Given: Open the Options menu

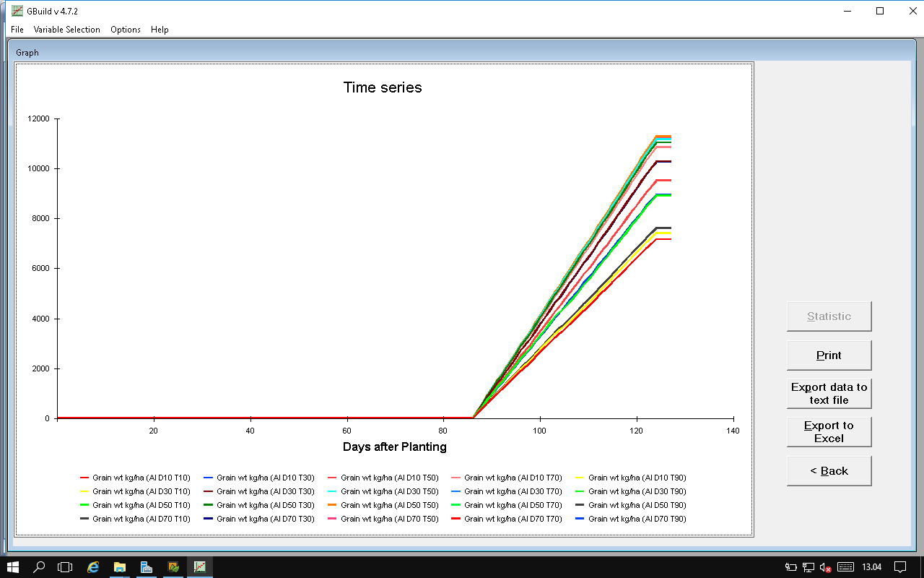Looking at the screenshot, I should pos(126,30).
